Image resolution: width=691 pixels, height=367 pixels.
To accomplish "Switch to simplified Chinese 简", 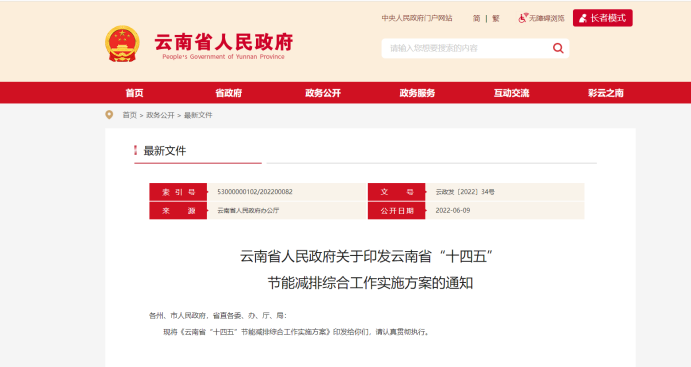I will point(476,18).
